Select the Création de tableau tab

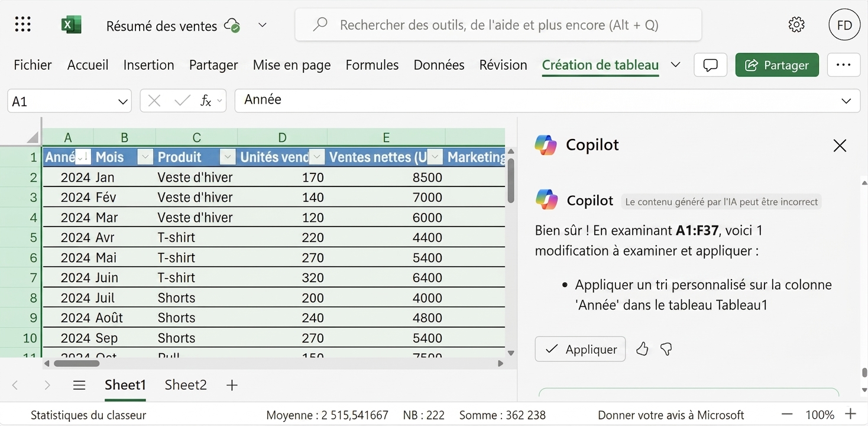tap(600, 65)
